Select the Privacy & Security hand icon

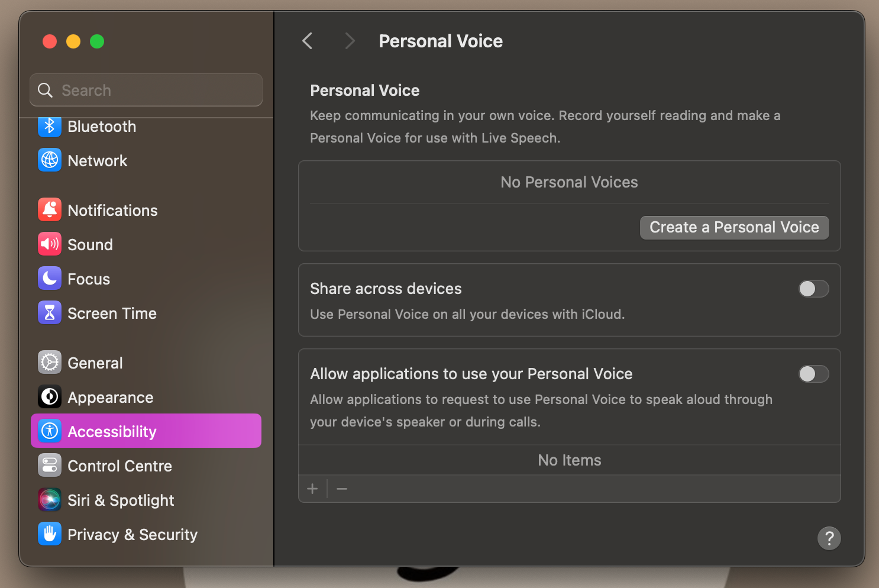[x=50, y=534]
